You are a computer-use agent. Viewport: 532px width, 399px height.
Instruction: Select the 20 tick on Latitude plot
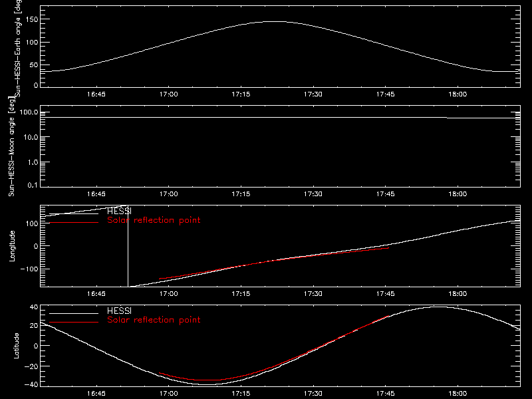coord(34,326)
